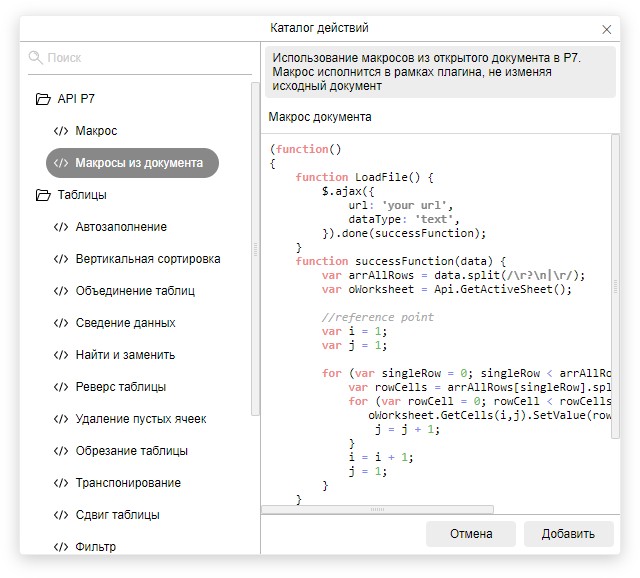Collapse the API P7 folder

coord(43,99)
